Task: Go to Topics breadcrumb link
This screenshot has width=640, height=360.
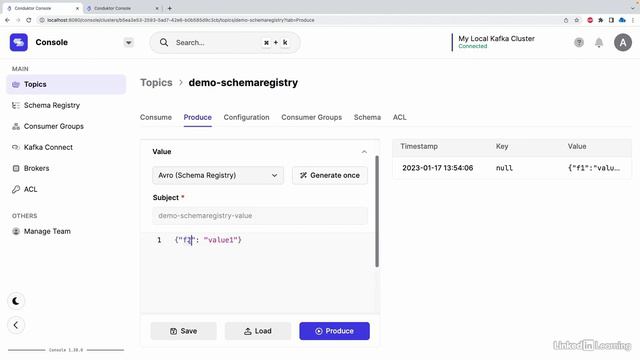Action: pos(156,82)
